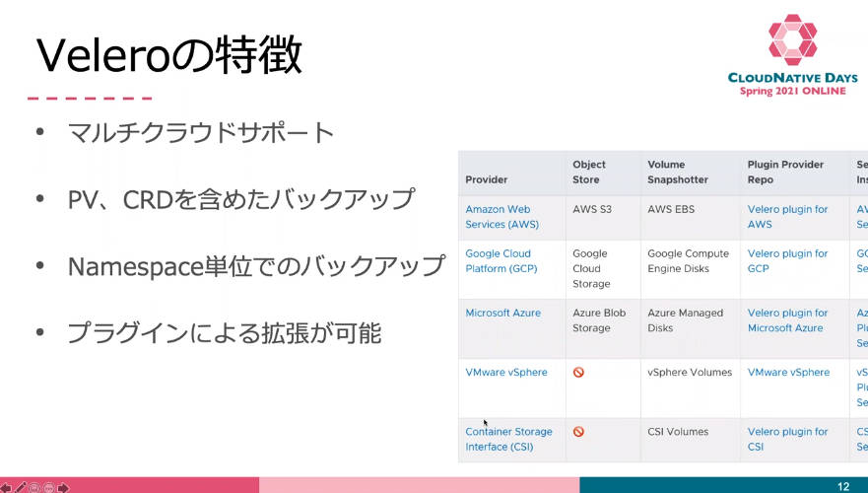Open VMware vSphere plugin repo link

coord(788,373)
